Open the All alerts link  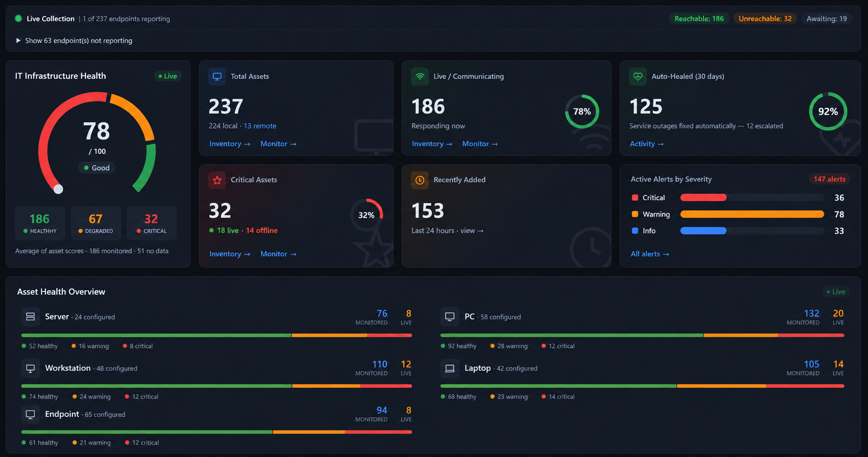(x=649, y=254)
